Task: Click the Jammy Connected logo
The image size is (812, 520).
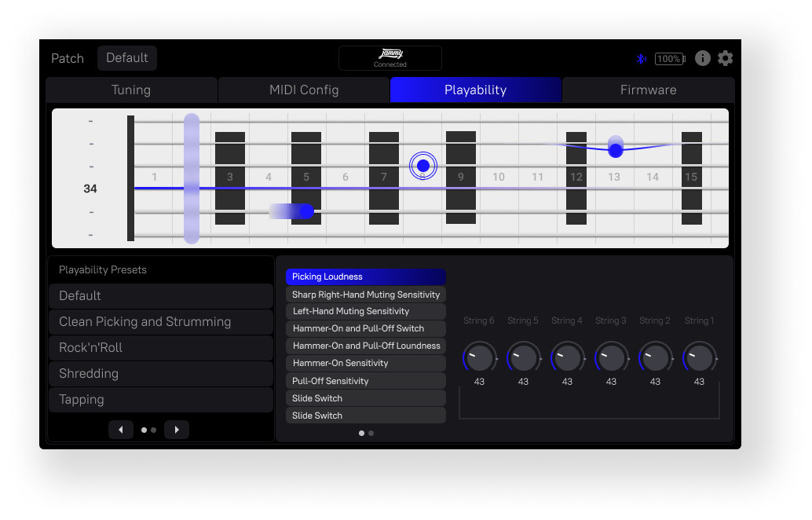Action: pyautogui.click(x=390, y=57)
